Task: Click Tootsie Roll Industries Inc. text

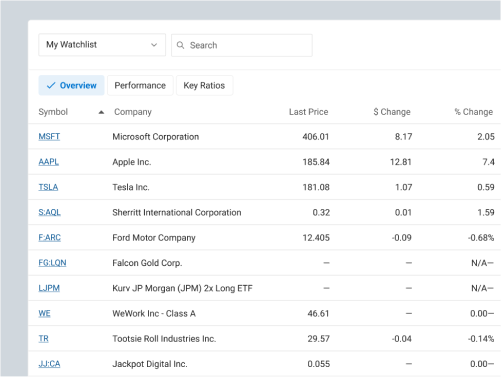Action: coord(164,339)
